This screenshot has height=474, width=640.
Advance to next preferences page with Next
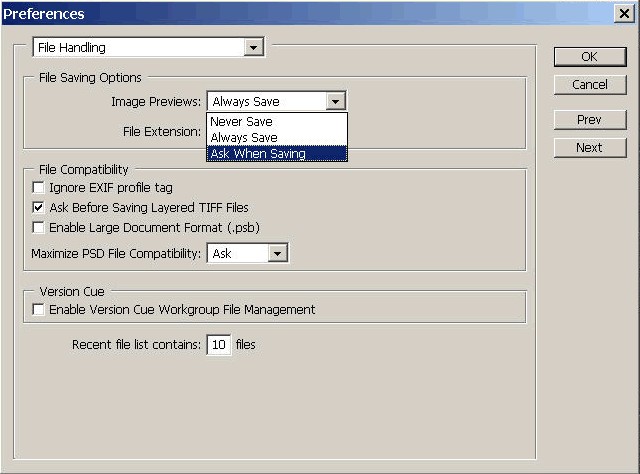tap(589, 147)
